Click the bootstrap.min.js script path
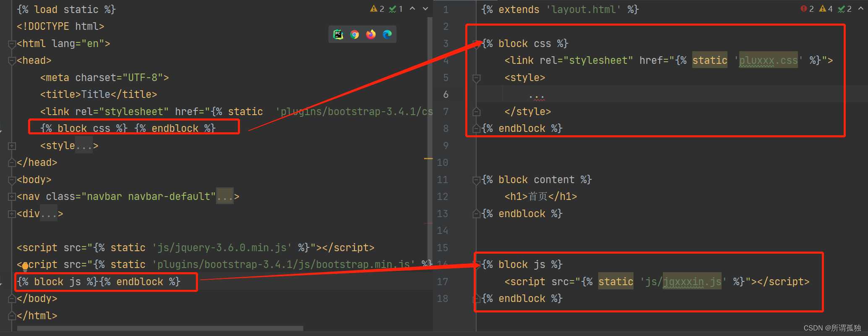 [x=284, y=265]
